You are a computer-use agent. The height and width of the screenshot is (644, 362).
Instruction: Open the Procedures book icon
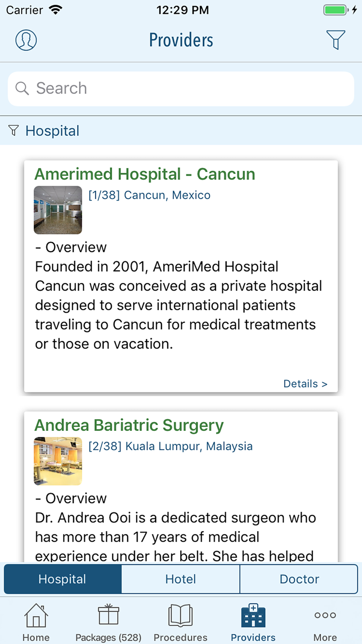coord(180,615)
